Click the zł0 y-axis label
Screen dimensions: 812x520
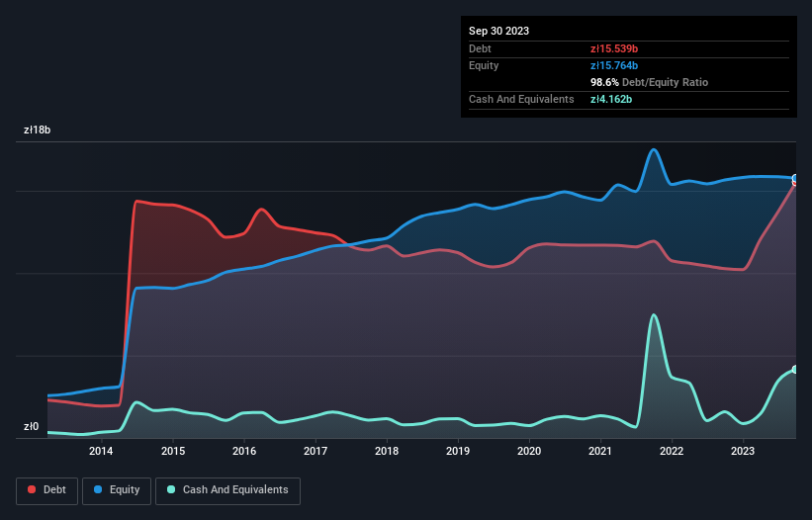(31, 426)
